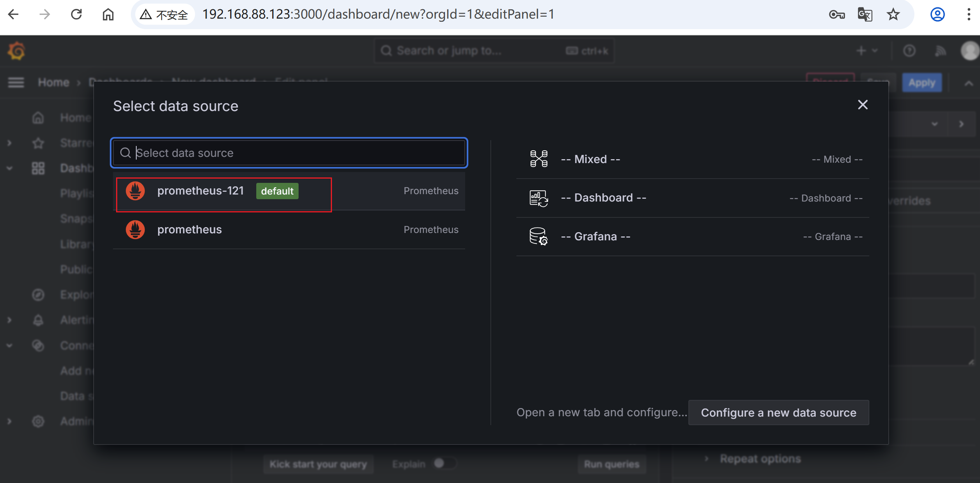
Task: Click the Mixed data source icon
Action: 539,159
